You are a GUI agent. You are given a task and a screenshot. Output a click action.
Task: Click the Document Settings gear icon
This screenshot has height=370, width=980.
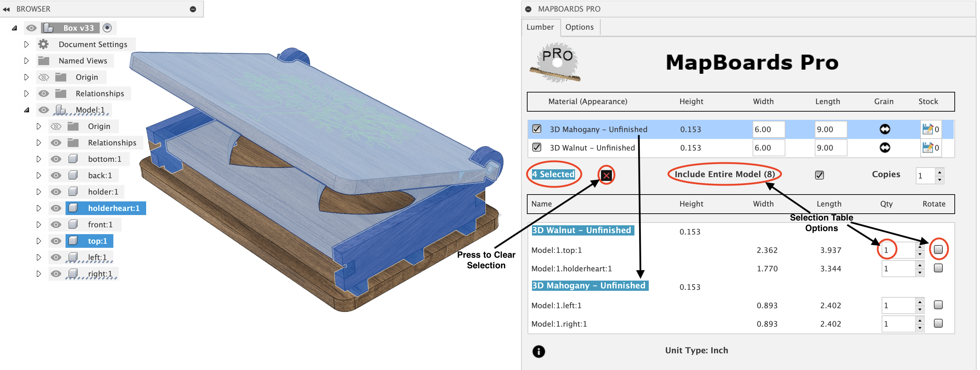point(43,44)
